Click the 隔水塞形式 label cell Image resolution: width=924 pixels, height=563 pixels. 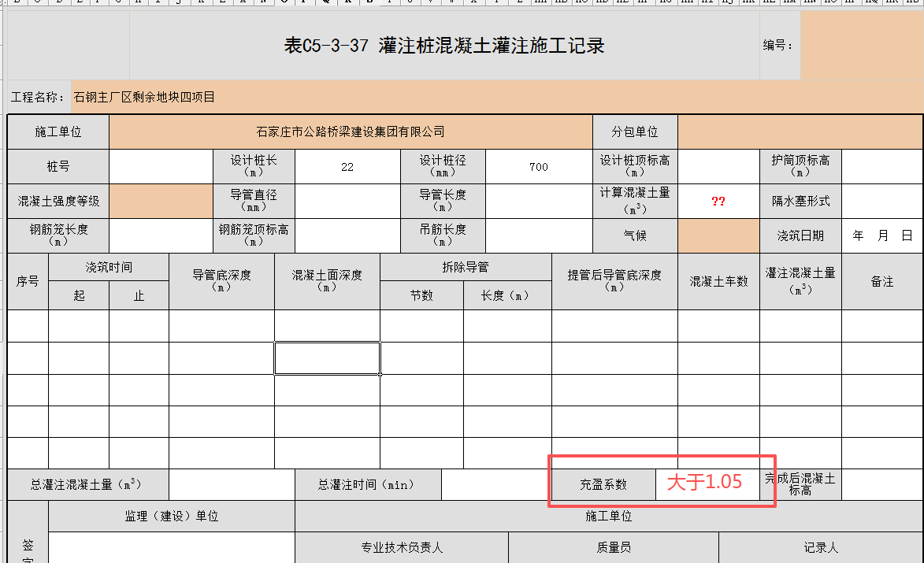coord(800,202)
